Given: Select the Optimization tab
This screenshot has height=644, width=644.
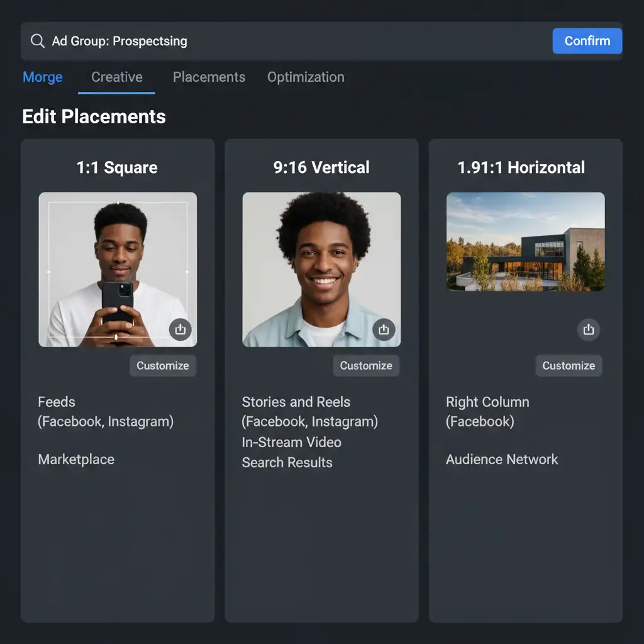Looking at the screenshot, I should tap(306, 77).
